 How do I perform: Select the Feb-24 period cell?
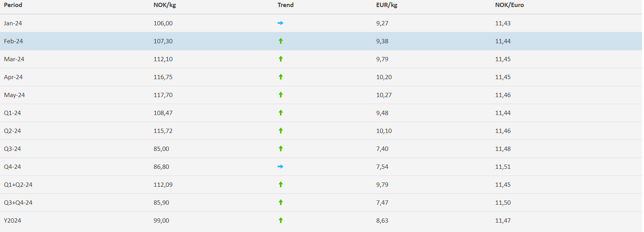coord(14,41)
